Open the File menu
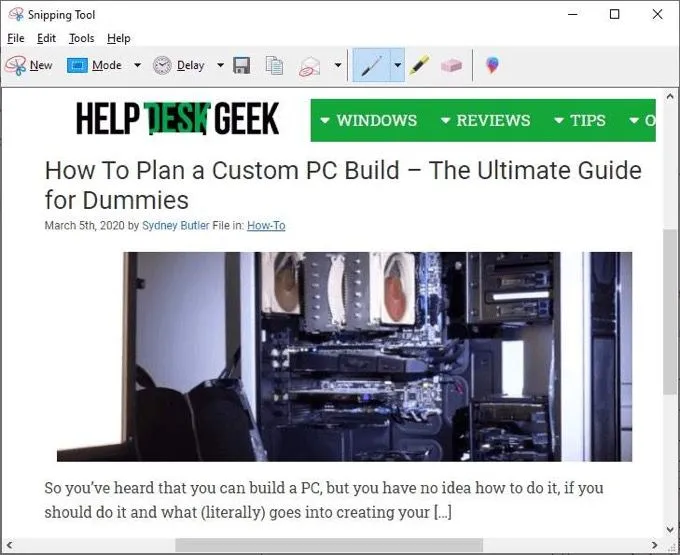Image resolution: width=680 pixels, height=555 pixels. coord(16,38)
